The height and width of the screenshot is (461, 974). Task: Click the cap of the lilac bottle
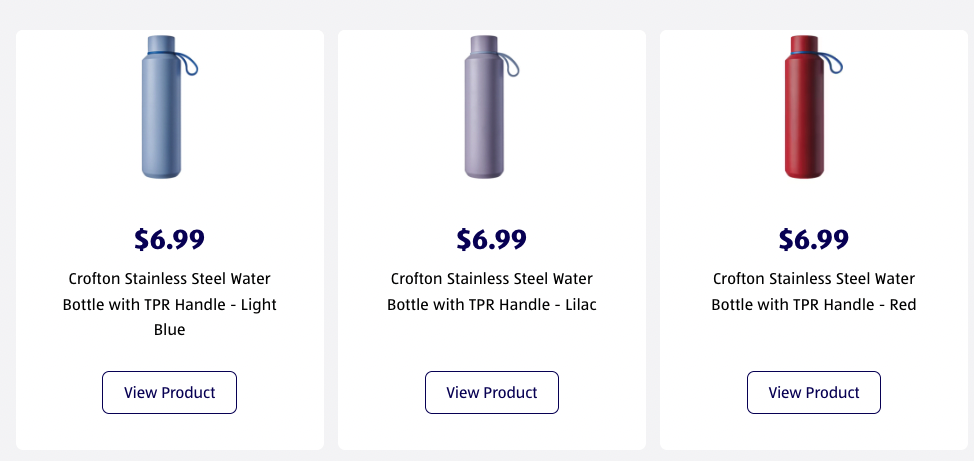tap(484, 44)
